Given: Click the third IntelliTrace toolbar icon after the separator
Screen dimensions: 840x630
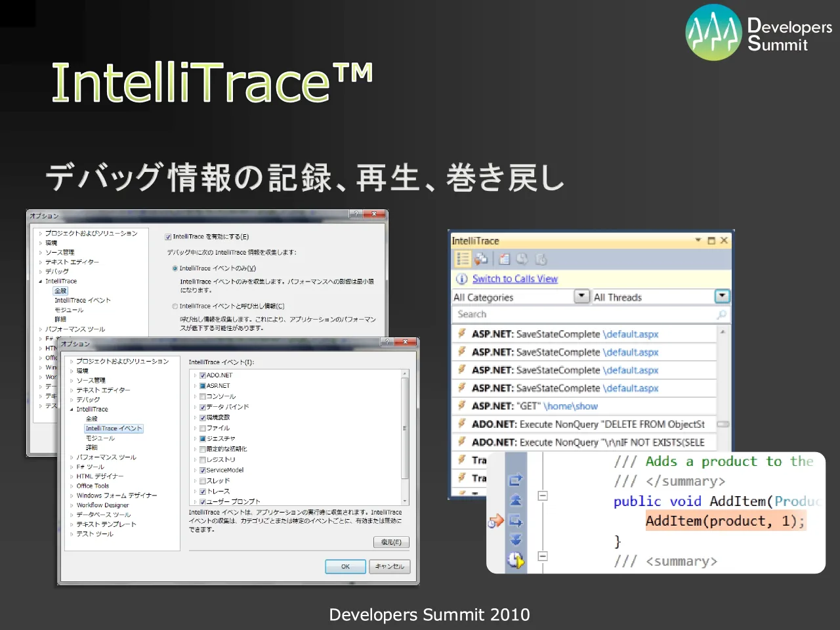Looking at the screenshot, I should pyautogui.click(x=505, y=259).
